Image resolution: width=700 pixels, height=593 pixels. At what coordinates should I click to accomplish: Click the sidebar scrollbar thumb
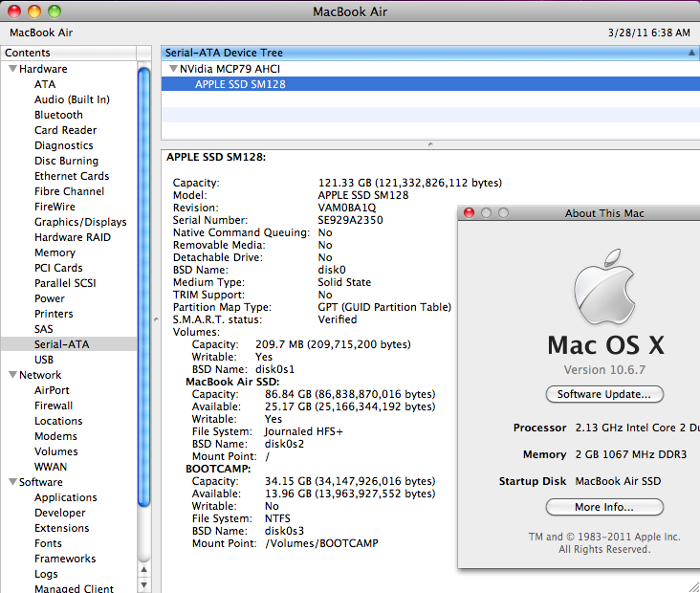(x=143, y=287)
